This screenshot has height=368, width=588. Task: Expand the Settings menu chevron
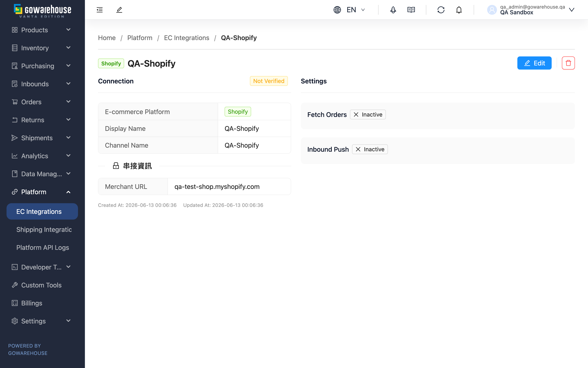pyautogui.click(x=68, y=321)
